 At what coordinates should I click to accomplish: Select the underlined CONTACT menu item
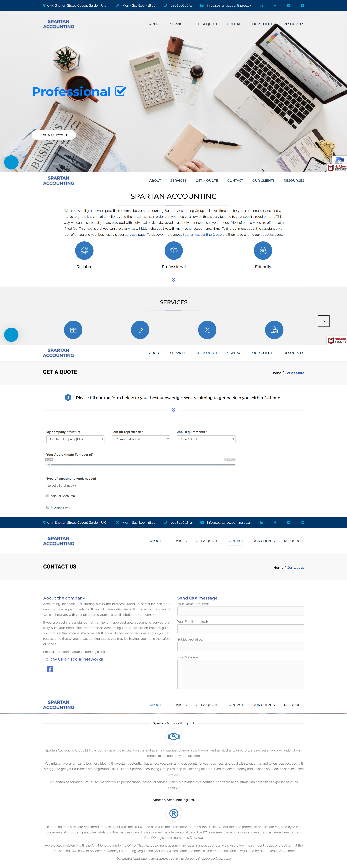[235, 541]
